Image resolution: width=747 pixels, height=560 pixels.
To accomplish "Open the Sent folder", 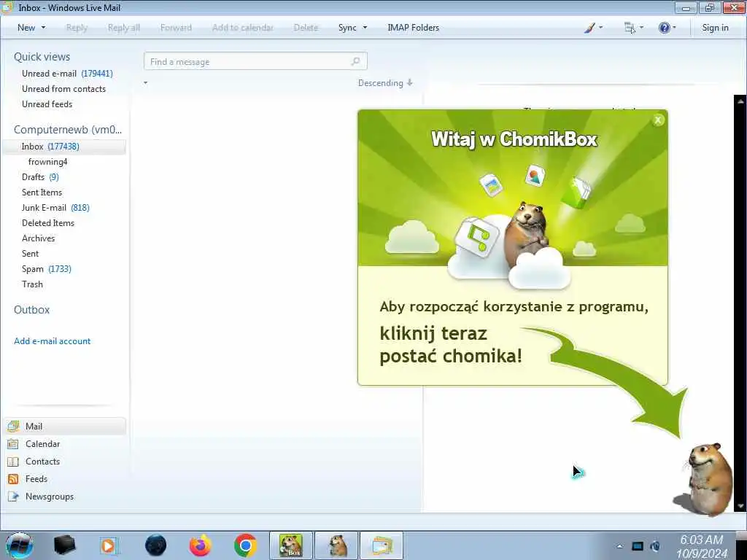I will click(x=30, y=253).
